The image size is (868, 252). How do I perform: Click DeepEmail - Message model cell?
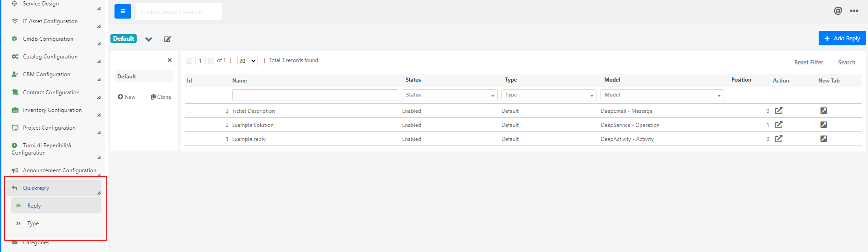(x=626, y=111)
